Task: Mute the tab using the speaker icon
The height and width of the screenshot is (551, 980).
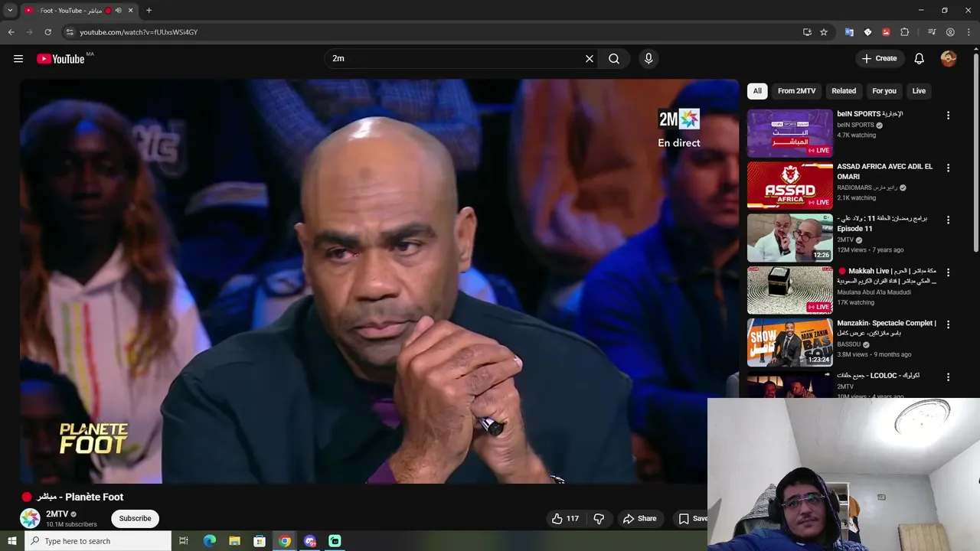Action: tap(119, 11)
